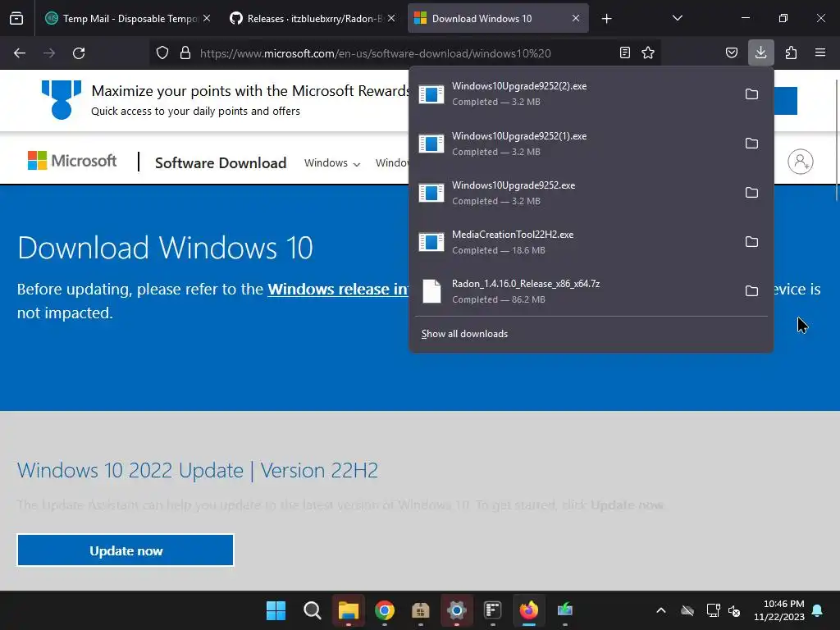840x630 pixels.
Task: Open a new tab with plus button
Action: [x=606, y=19]
